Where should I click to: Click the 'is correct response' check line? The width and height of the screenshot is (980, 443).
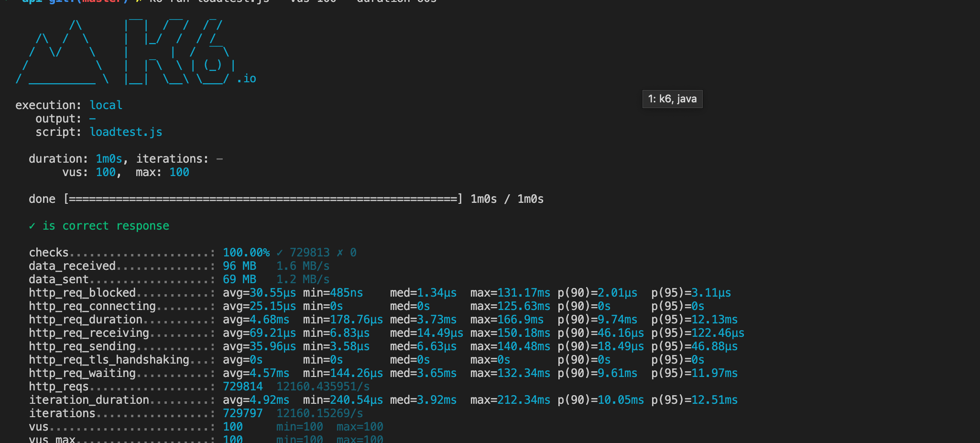coord(99,226)
